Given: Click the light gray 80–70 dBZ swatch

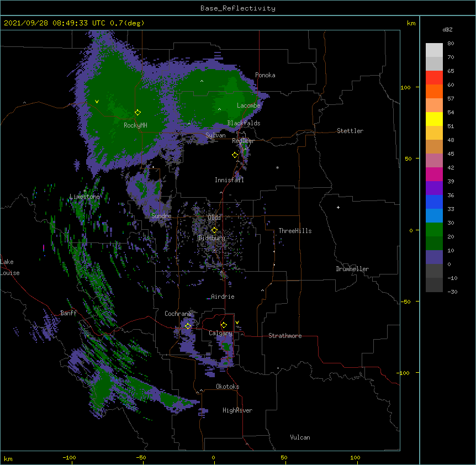Looking at the screenshot, I should click(434, 50).
